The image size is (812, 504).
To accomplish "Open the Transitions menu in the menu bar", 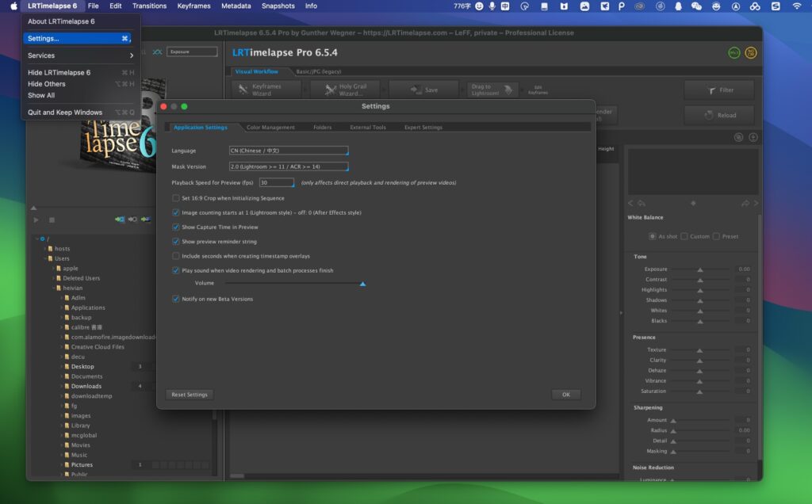I will click(149, 5).
